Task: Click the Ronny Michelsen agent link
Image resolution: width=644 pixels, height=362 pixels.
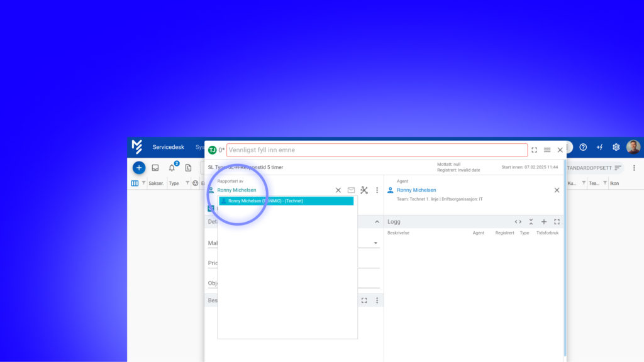Action: 416,190
